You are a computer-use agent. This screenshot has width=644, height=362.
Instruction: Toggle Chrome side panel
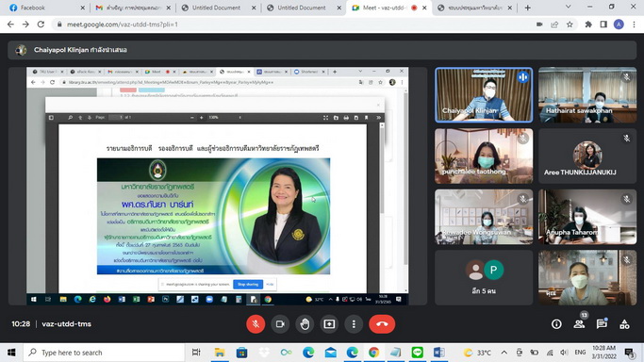point(603,25)
